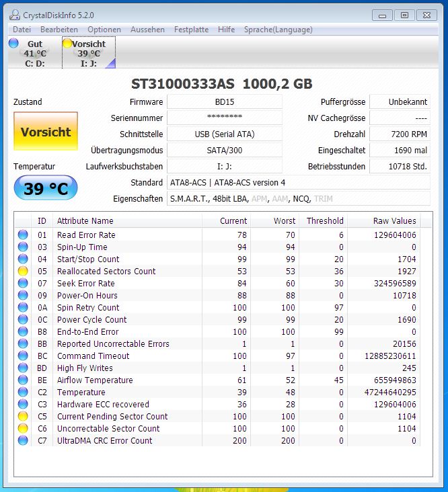The height and width of the screenshot is (492, 448).
Task: Click status icon for Power Cycle Count
Action: click(23, 319)
